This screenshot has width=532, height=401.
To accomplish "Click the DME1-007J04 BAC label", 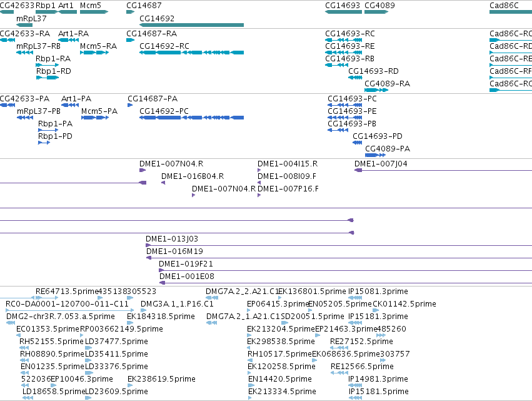I will 381,164.
